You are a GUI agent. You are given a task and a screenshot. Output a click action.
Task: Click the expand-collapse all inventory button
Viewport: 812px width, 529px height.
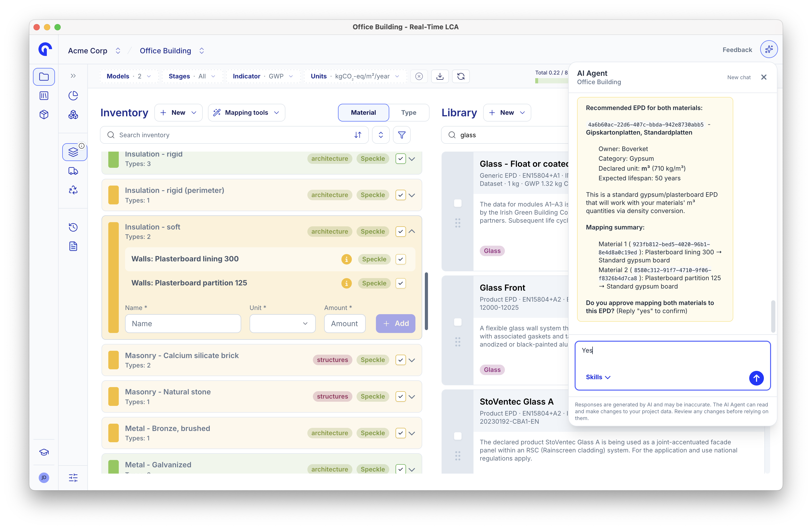(x=381, y=135)
